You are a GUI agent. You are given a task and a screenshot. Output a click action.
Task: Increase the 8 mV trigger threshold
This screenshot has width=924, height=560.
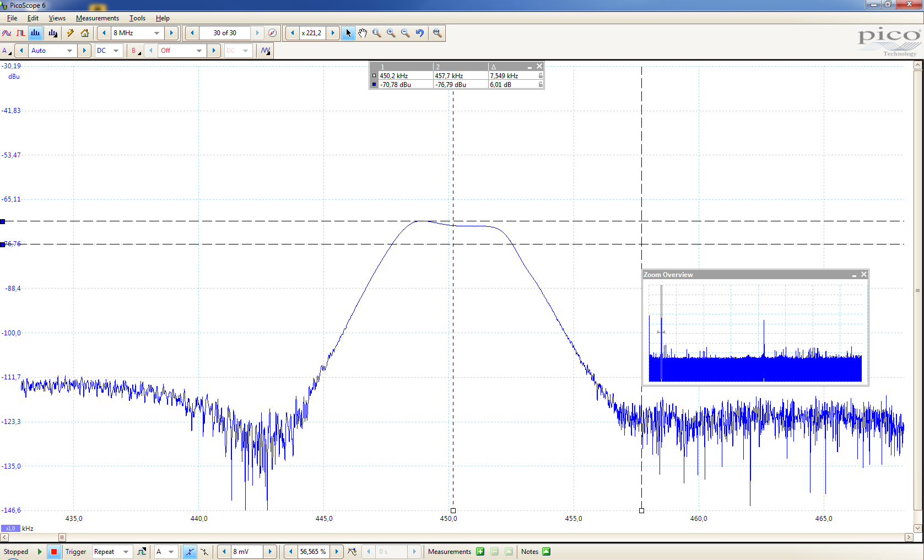270,552
